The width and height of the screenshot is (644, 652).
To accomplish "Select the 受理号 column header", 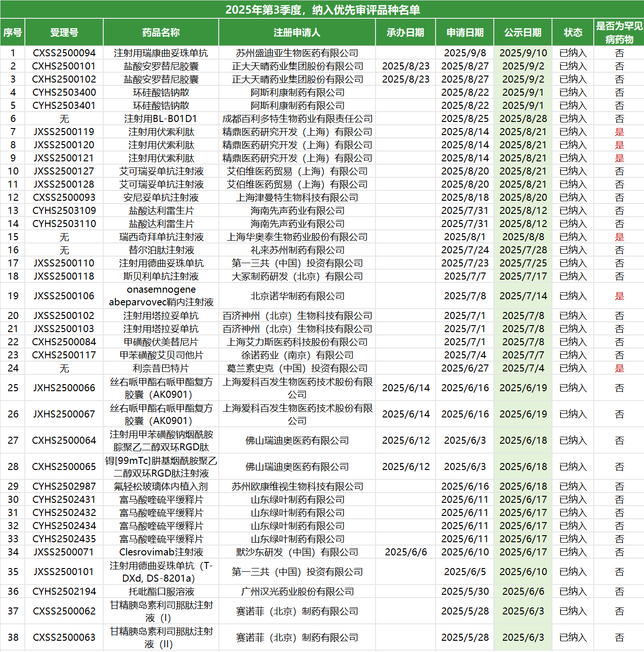I will pos(64,32).
